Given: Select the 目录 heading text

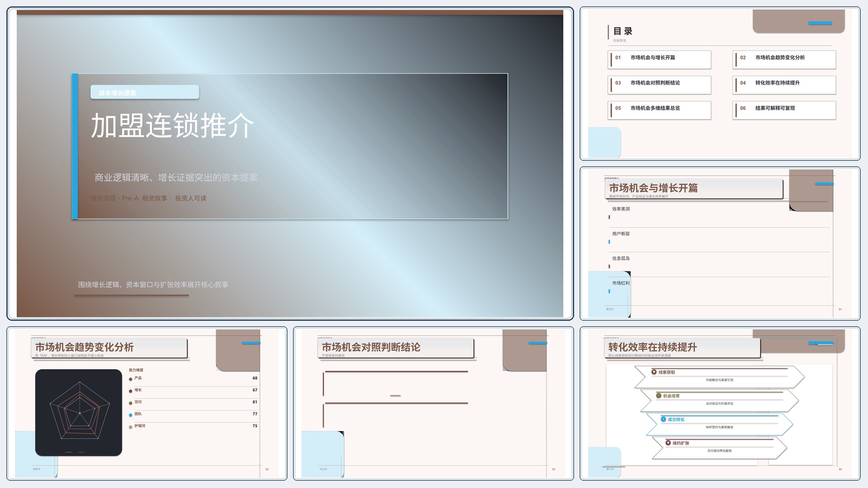Looking at the screenshot, I should 623,31.
